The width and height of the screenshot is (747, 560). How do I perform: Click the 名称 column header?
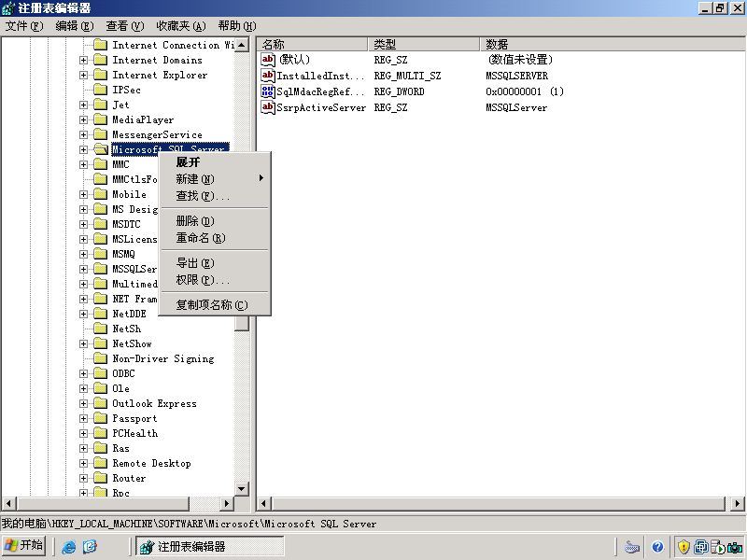pyautogui.click(x=313, y=44)
